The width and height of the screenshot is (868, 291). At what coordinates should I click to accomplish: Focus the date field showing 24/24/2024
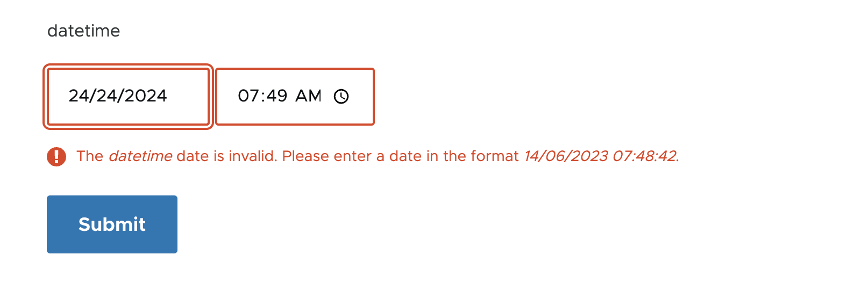[x=128, y=97]
